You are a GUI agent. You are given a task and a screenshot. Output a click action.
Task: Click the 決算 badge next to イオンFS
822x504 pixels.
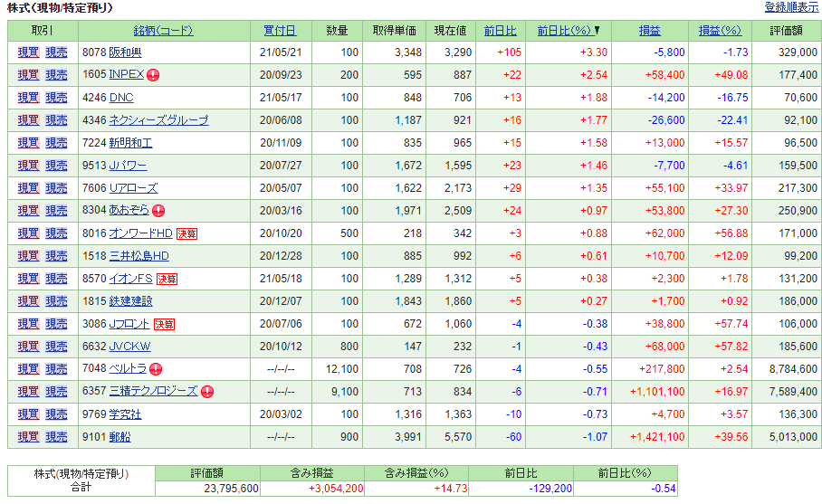(x=167, y=279)
